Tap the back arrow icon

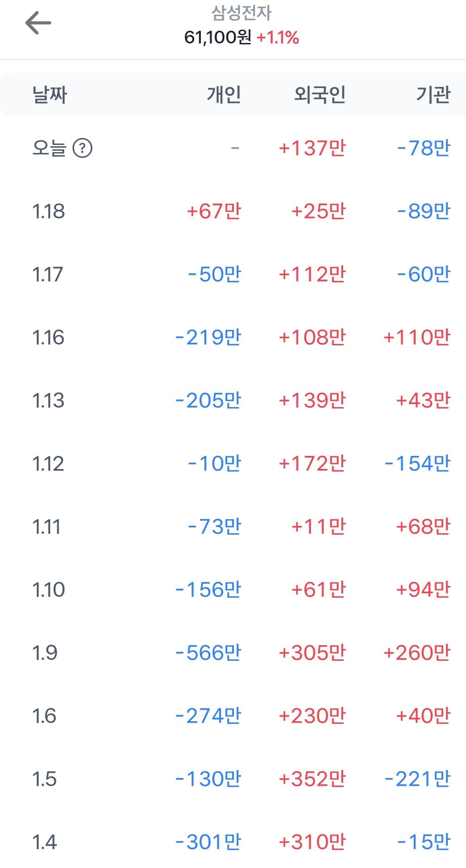pyautogui.click(x=38, y=23)
